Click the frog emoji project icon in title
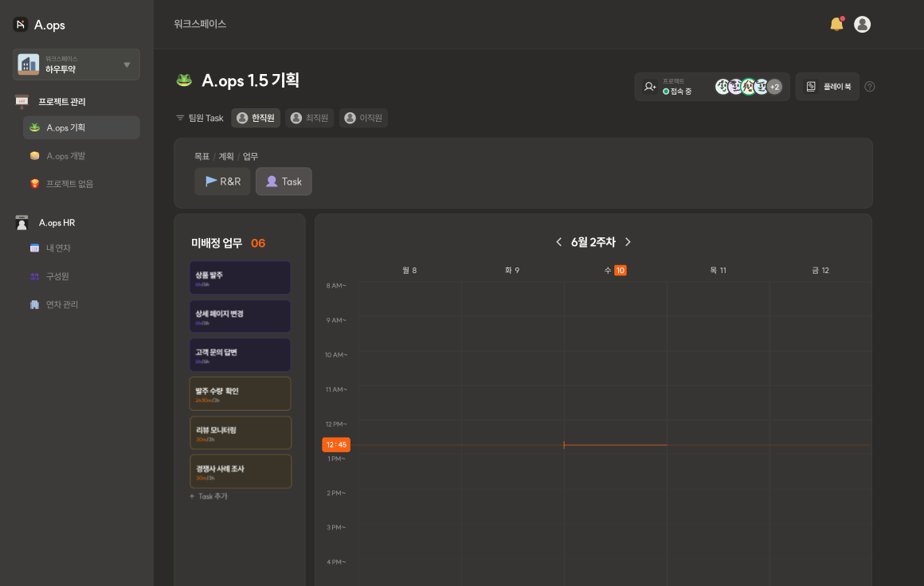 click(185, 80)
